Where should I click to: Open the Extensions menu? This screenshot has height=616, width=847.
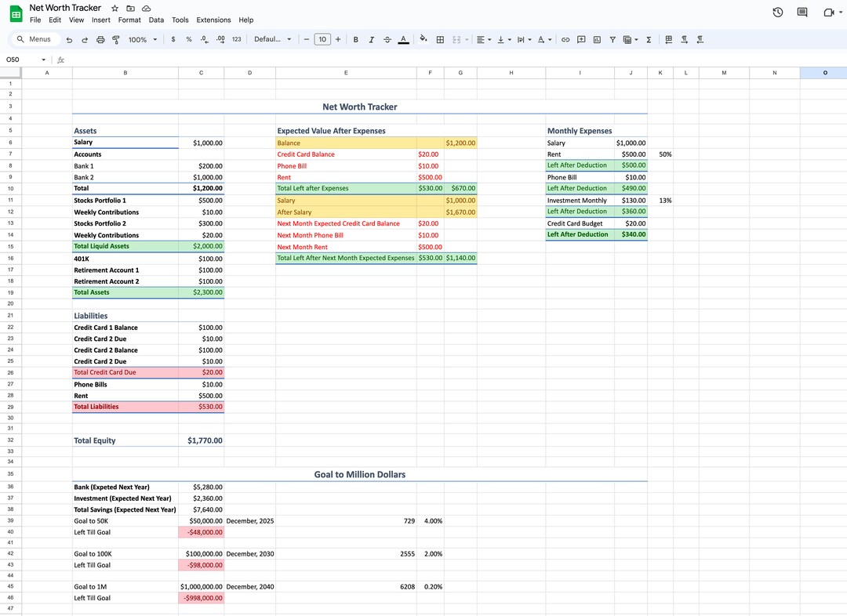213,20
